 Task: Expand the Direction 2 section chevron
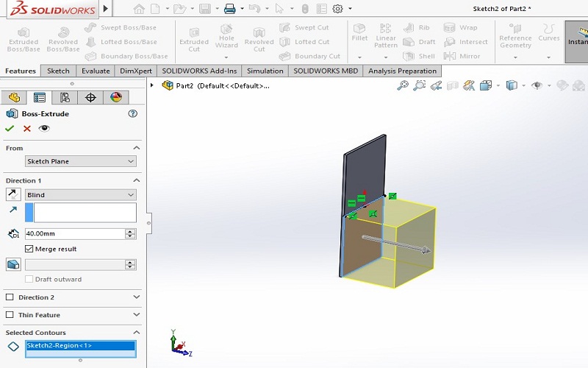pyautogui.click(x=137, y=297)
